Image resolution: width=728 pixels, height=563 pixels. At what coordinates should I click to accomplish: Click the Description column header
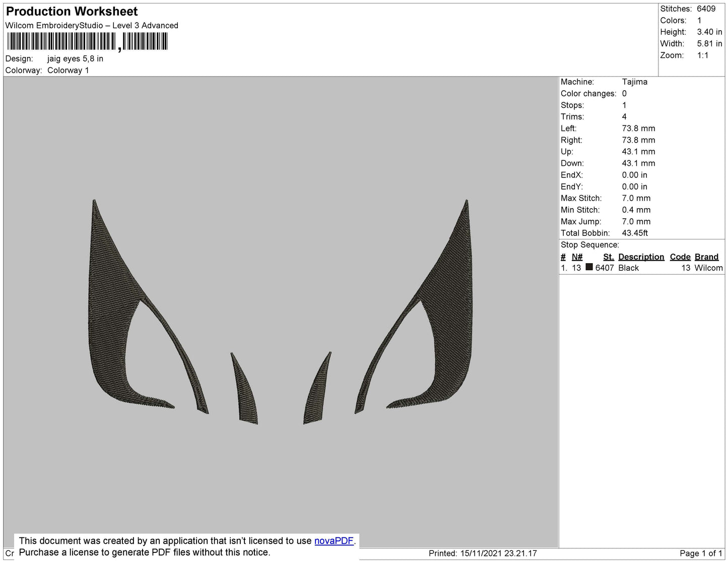[x=641, y=257]
